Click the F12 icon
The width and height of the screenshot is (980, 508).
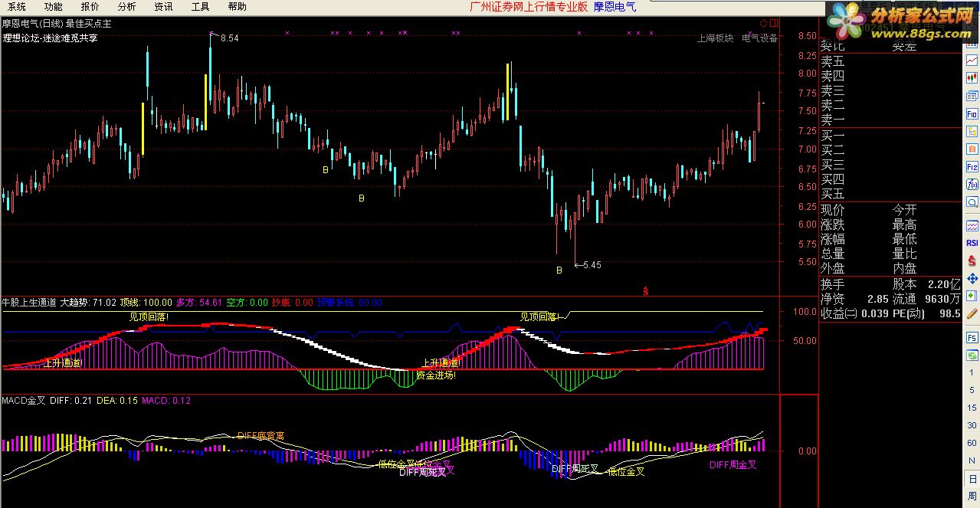[x=972, y=167]
